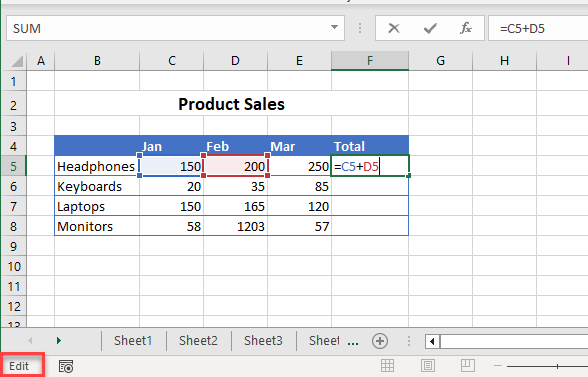This screenshot has width=588, height=377.
Task: Click Keyboards Jan value 20
Action: pos(172,186)
